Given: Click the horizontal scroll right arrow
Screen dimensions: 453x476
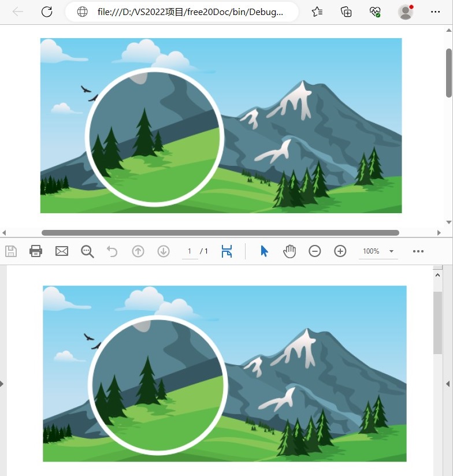Looking at the screenshot, I should tap(439, 233).
